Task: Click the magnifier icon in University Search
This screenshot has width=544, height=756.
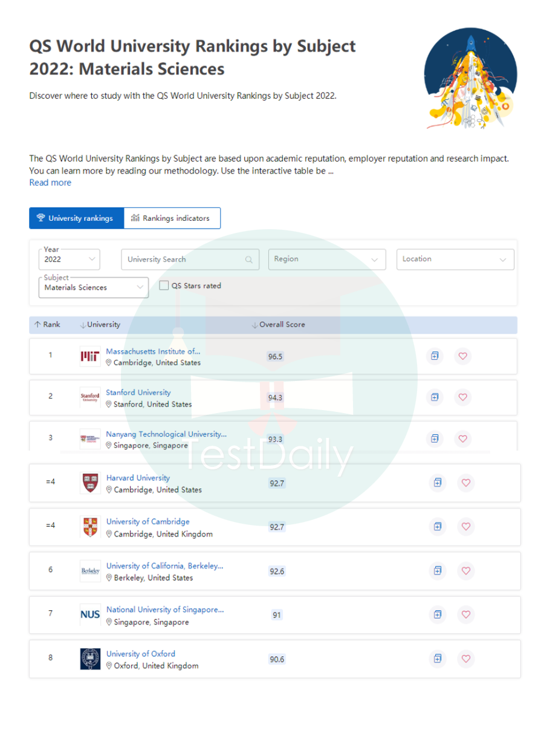Action: 248,259
